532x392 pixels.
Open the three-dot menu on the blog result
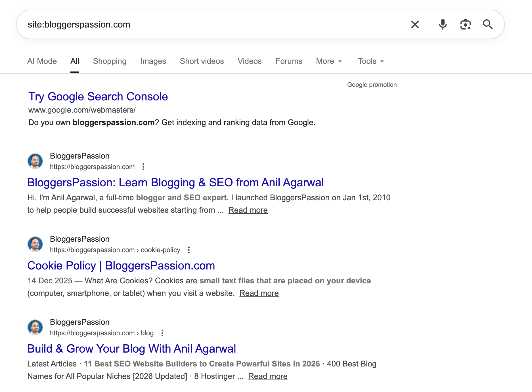click(162, 333)
